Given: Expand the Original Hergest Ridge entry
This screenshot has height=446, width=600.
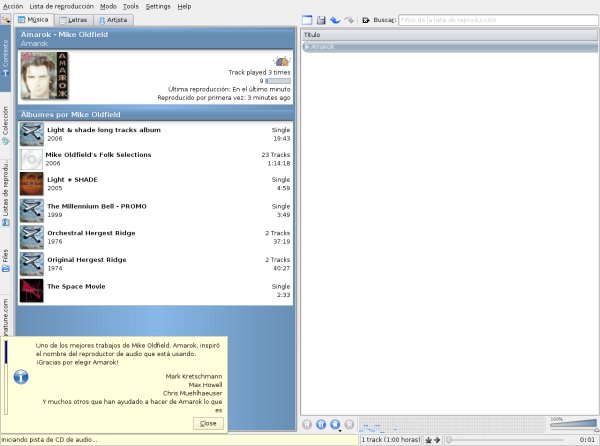Looking at the screenshot, I should click(x=155, y=264).
